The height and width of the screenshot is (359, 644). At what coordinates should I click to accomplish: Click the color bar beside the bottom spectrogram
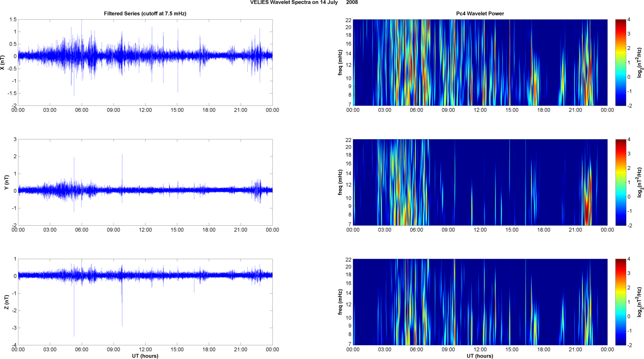[620, 302]
